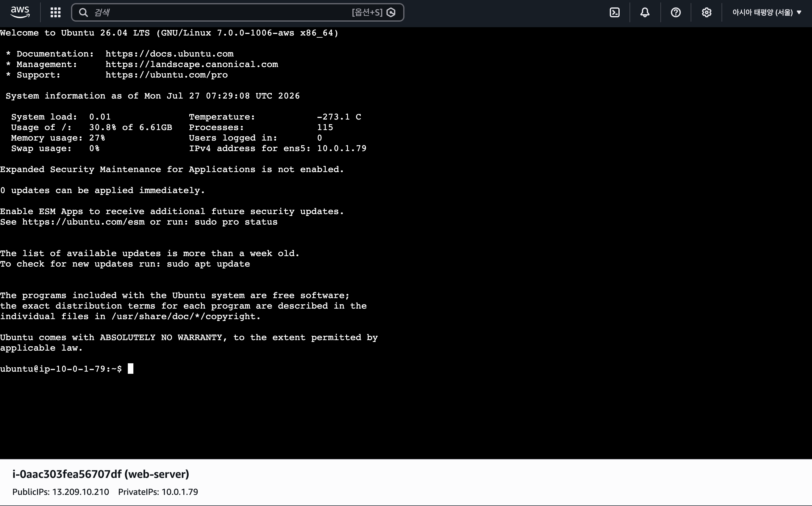Focus the AWS console search field

(237, 12)
